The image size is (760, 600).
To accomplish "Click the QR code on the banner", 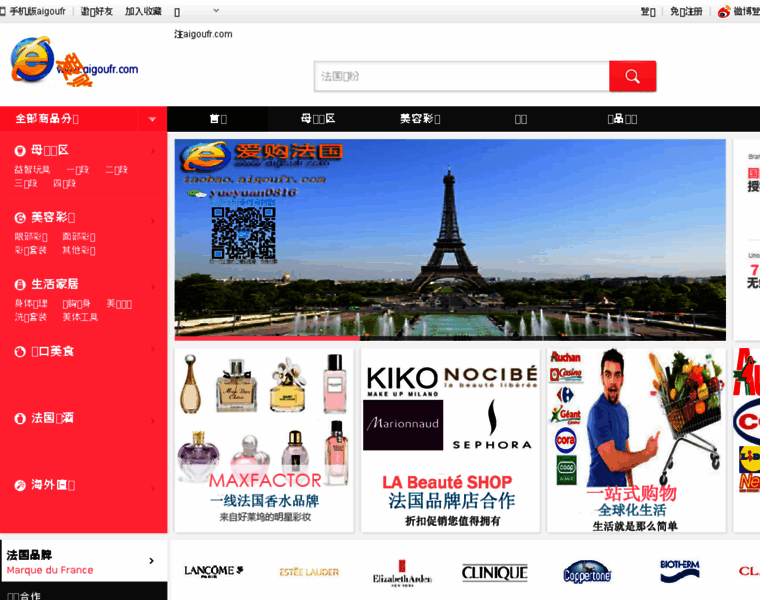I will click(243, 233).
